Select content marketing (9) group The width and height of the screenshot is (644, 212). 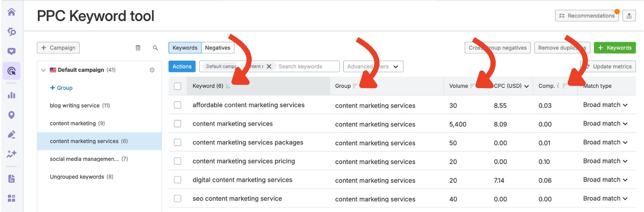click(x=99, y=123)
